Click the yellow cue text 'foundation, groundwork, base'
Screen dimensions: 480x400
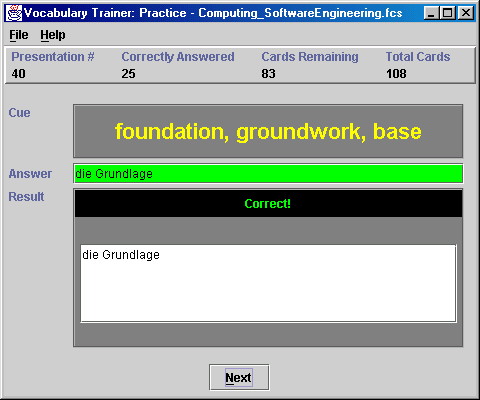(268, 131)
